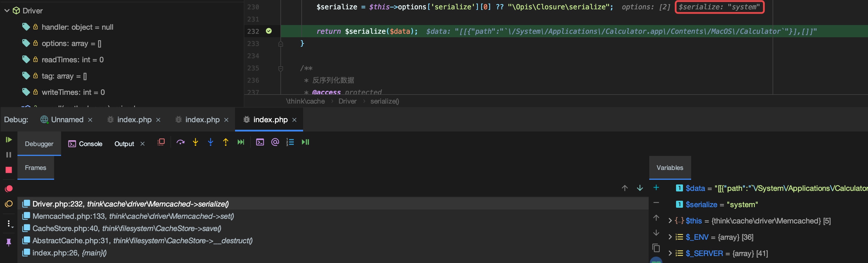Open the Debugger tab
Image resolution: width=868 pixels, height=263 pixels.
tap(39, 144)
